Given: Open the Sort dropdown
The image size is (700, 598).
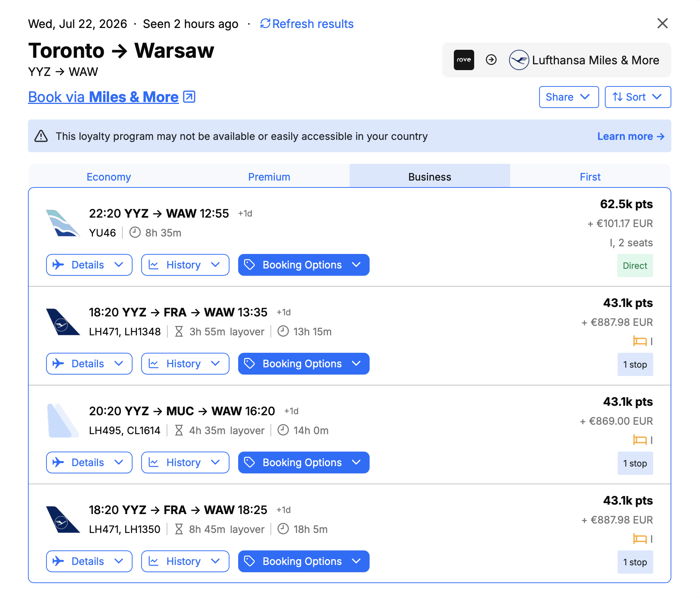Looking at the screenshot, I should [638, 97].
